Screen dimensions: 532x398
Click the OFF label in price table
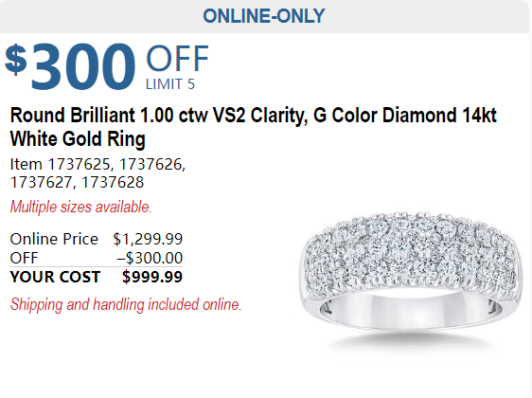[x=24, y=258]
